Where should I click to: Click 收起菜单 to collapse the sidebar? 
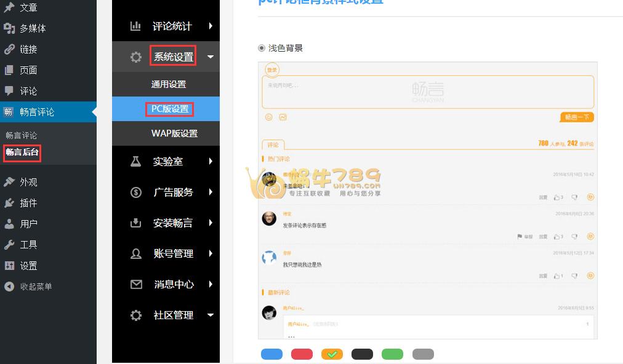click(36, 287)
